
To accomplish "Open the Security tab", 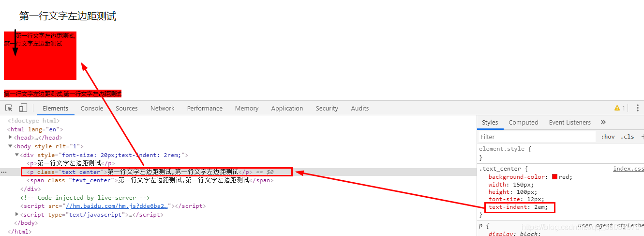I will (327, 108).
